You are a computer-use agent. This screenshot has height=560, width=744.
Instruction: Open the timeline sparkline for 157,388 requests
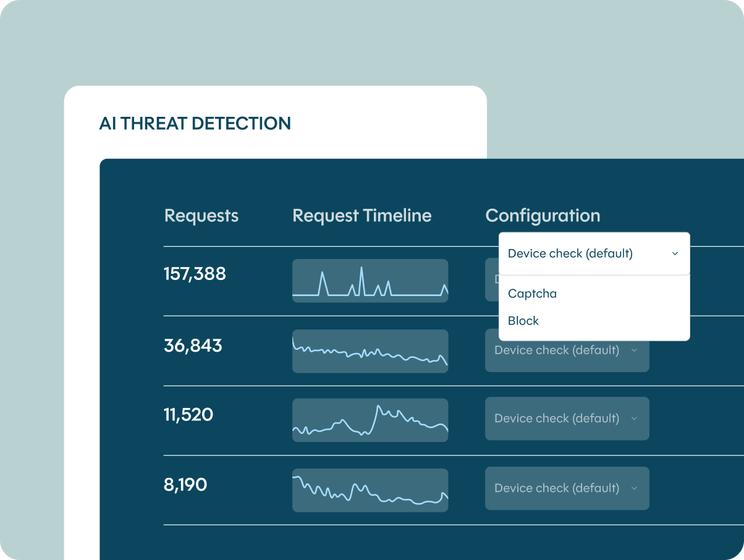pos(370,281)
